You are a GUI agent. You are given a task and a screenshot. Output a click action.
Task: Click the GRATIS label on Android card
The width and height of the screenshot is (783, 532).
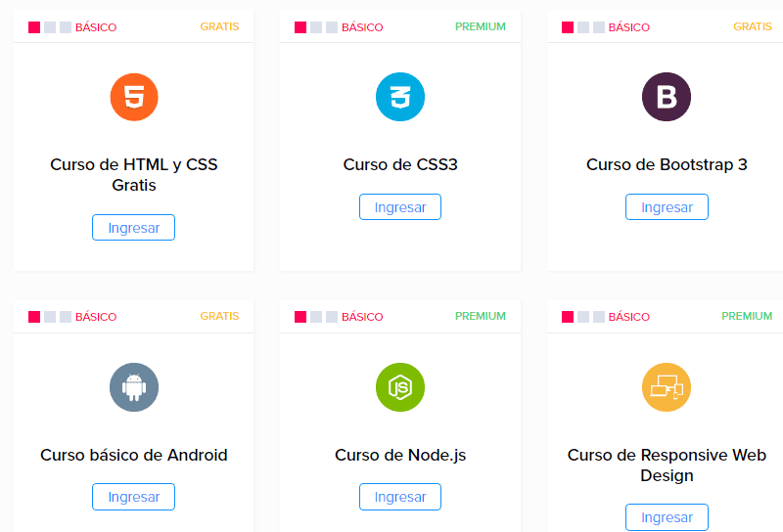click(x=219, y=316)
